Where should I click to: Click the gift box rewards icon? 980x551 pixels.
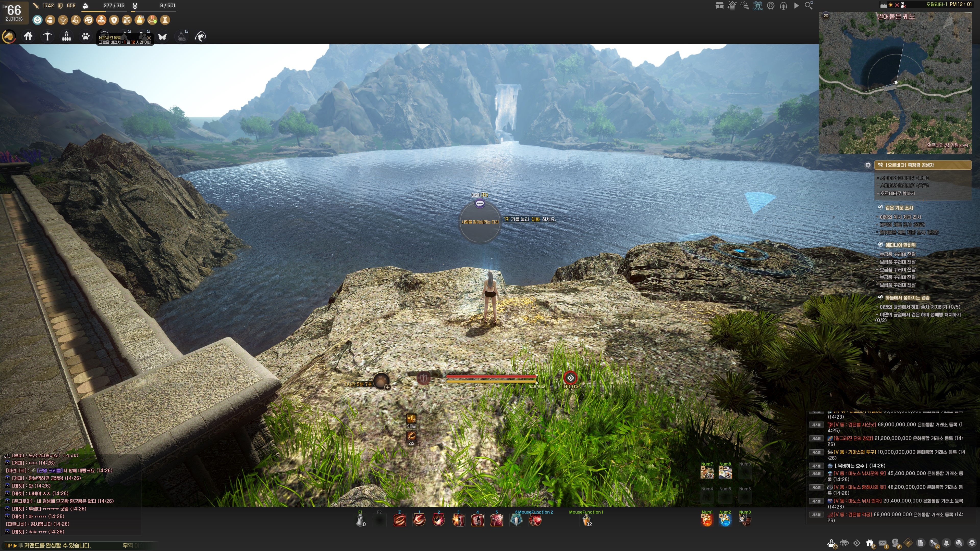[x=870, y=543]
